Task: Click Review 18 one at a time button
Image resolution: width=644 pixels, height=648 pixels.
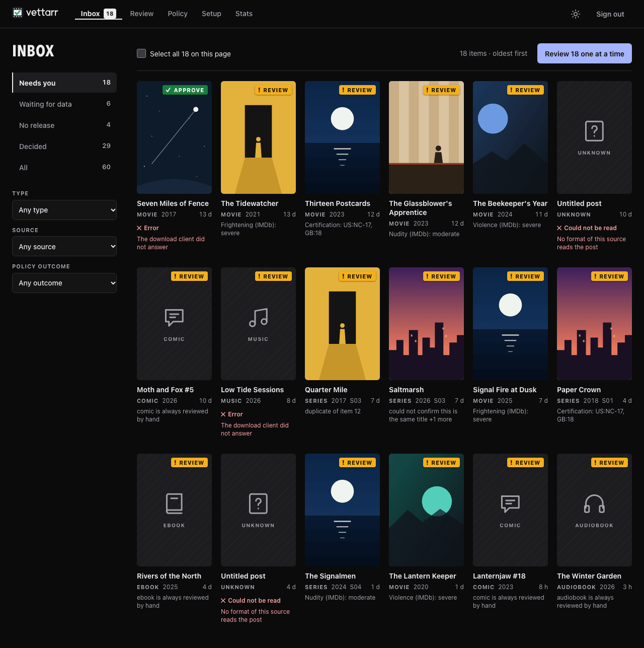Action: (585, 53)
